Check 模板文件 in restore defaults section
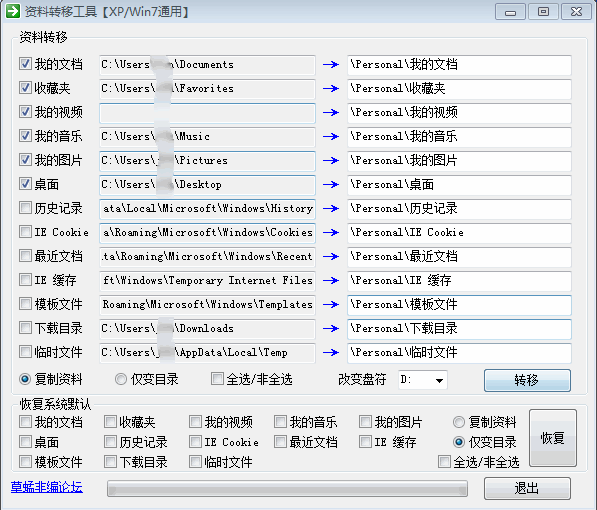This screenshot has width=597, height=510. click(25, 462)
